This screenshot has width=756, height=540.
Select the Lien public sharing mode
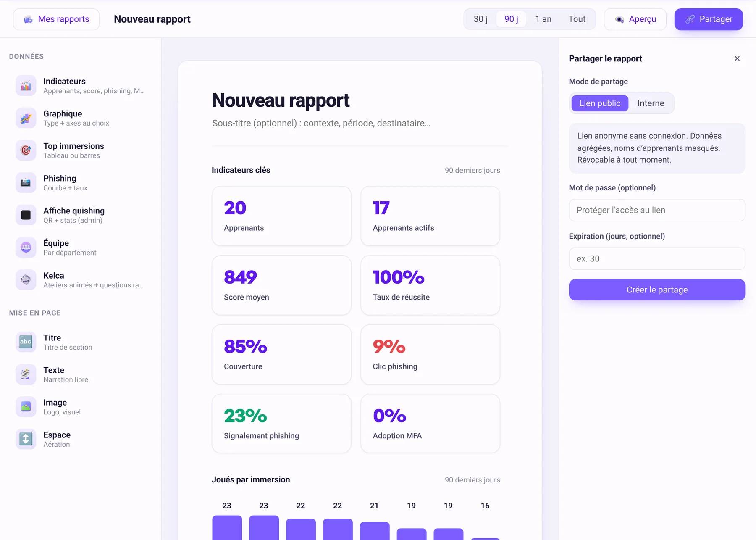(600, 103)
